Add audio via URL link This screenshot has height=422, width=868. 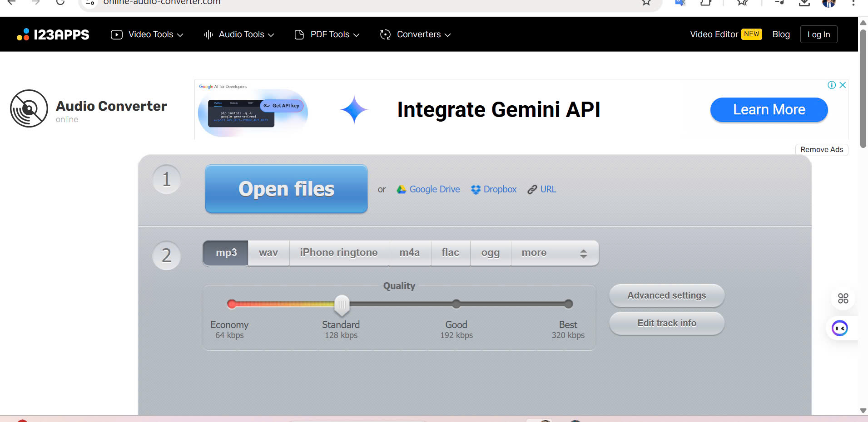[542, 189]
